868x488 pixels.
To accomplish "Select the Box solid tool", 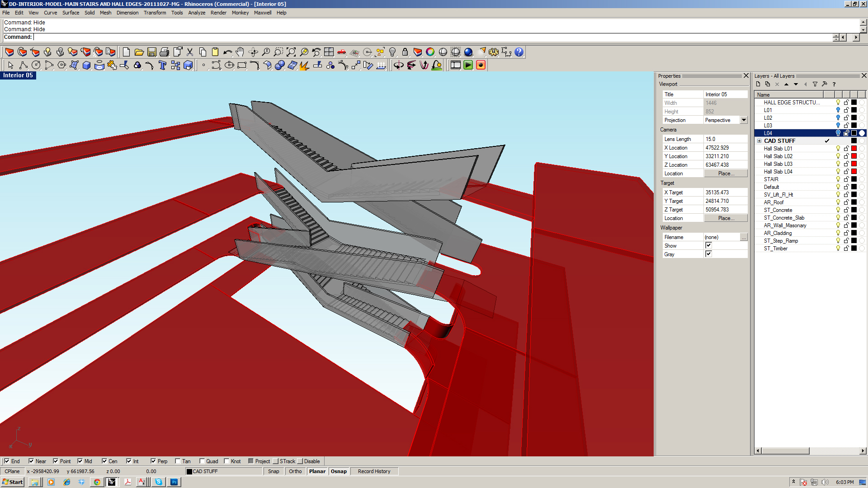I will click(87, 65).
